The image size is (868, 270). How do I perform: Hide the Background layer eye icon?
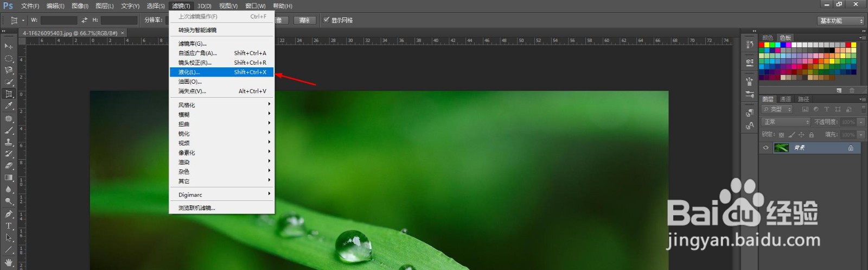pos(766,148)
